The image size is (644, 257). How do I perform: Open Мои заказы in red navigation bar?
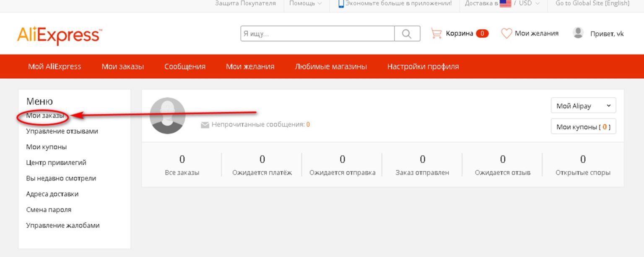pos(122,67)
